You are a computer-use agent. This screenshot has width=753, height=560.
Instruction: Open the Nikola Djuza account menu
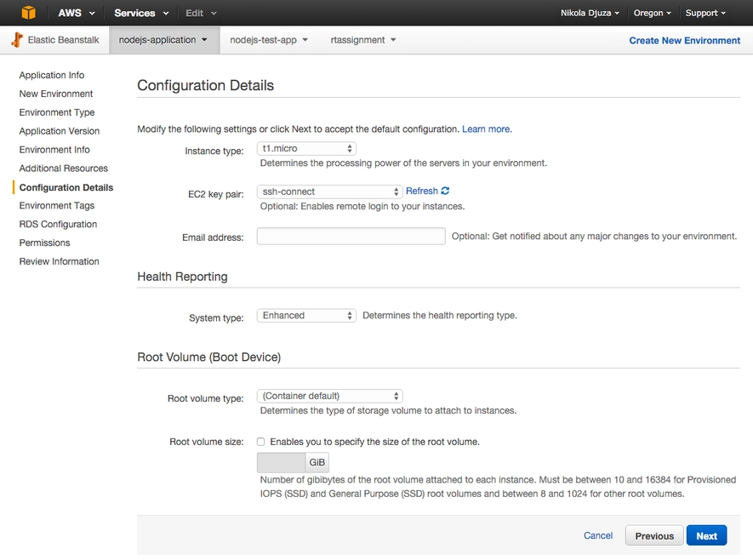click(590, 13)
